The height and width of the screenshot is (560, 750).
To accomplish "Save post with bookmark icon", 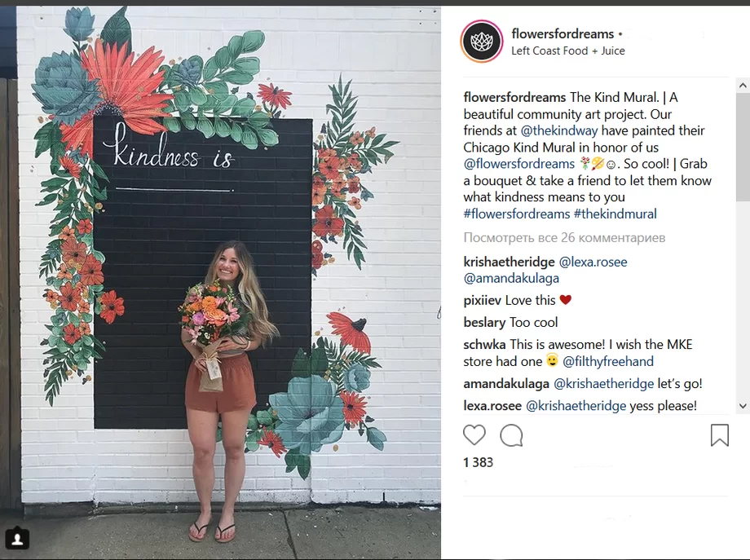I will click(719, 435).
